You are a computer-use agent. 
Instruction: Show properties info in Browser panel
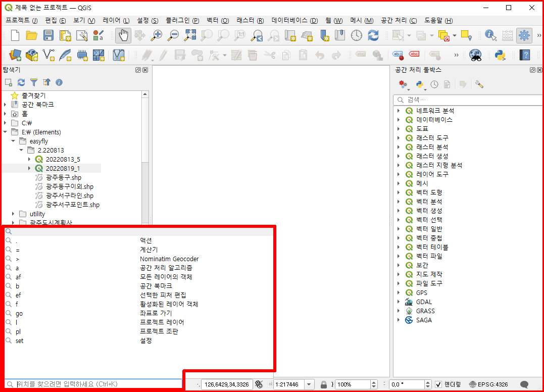pos(59,82)
